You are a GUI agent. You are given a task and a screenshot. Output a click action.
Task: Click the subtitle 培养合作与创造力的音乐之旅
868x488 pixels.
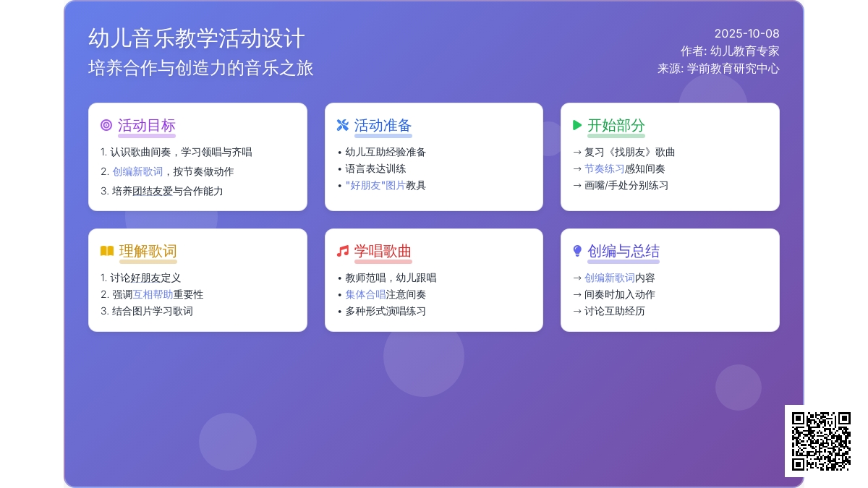[201, 68]
